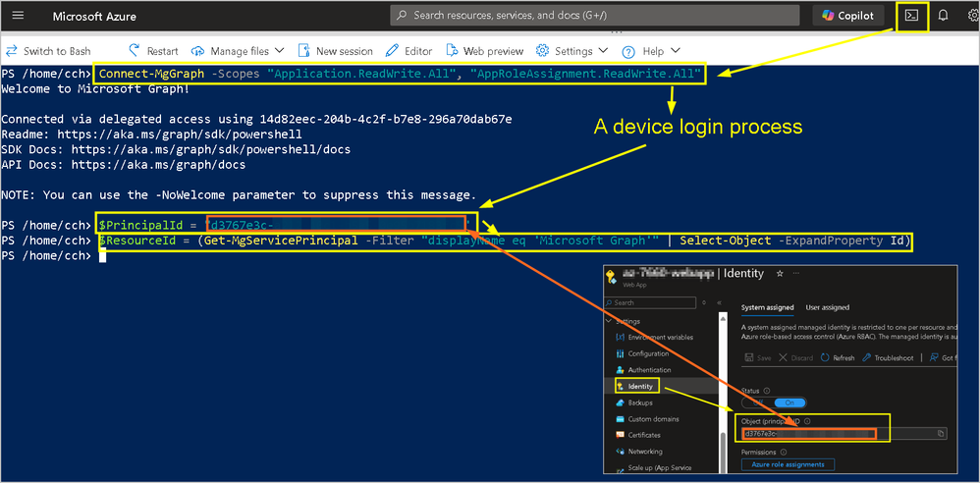The height and width of the screenshot is (483, 980).
Task: Open Custom domains in sidebar
Action: tap(647, 419)
